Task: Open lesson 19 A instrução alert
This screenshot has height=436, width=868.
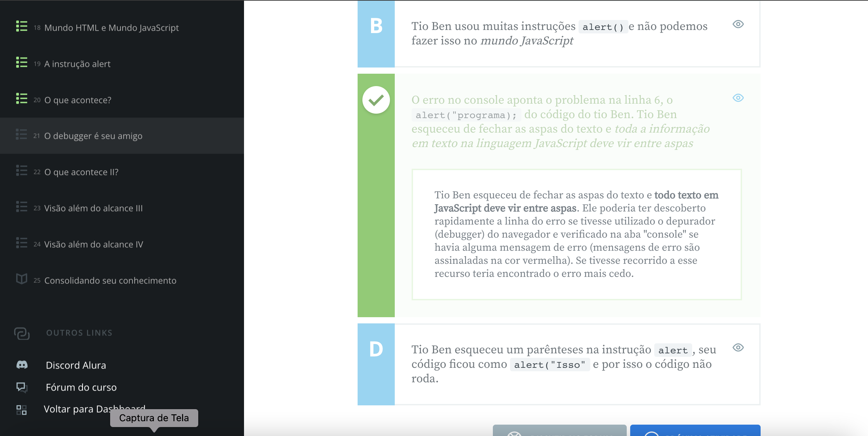Action: coord(77,63)
